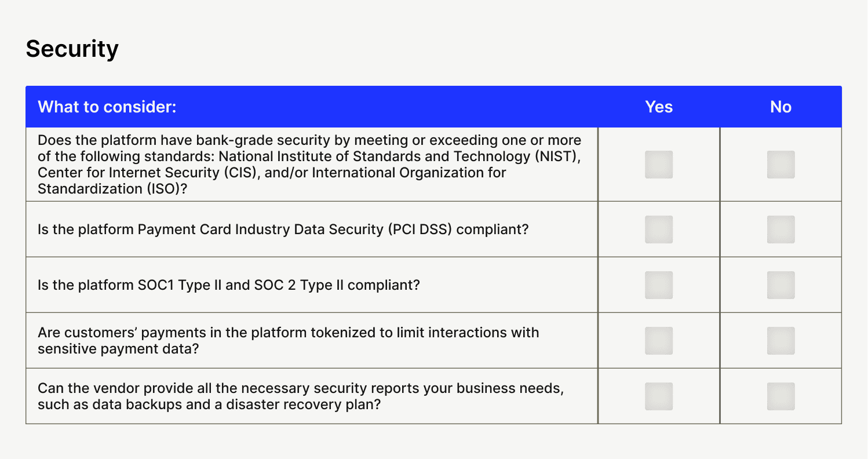Click the SOC 2 Type II question
Screen dimensions: 868x459
(228, 285)
